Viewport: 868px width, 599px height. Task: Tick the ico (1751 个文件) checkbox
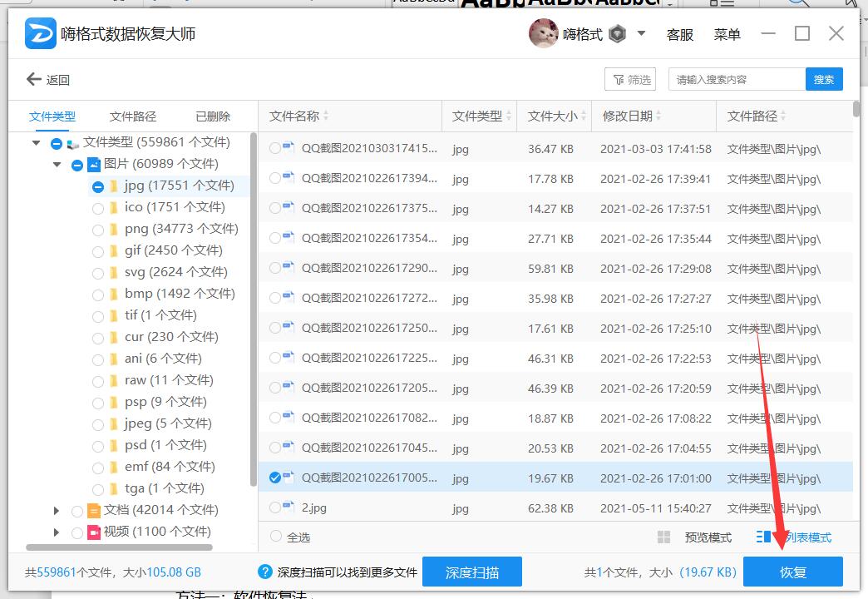(x=98, y=208)
